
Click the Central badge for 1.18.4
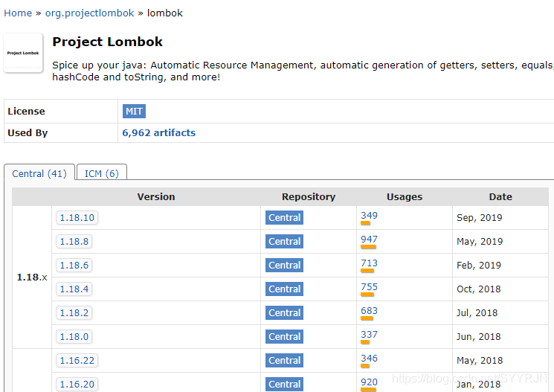click(284, 289)
